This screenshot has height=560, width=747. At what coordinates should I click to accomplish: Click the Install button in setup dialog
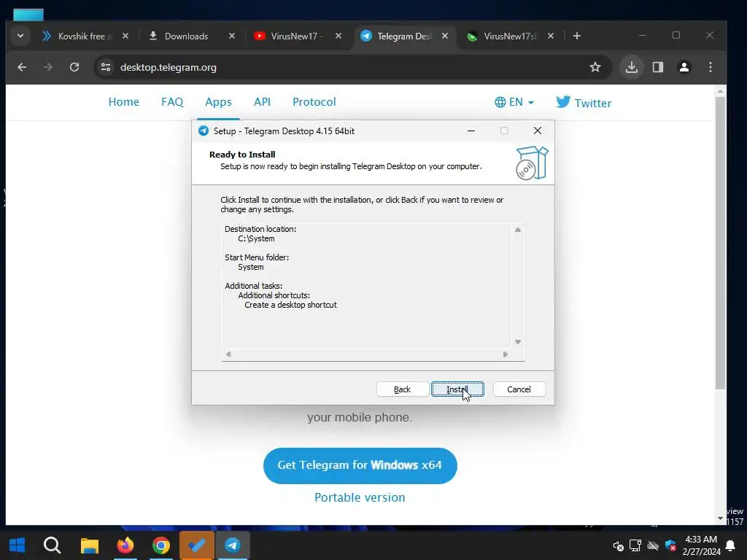pyautogui.click(x=457, y=389)
